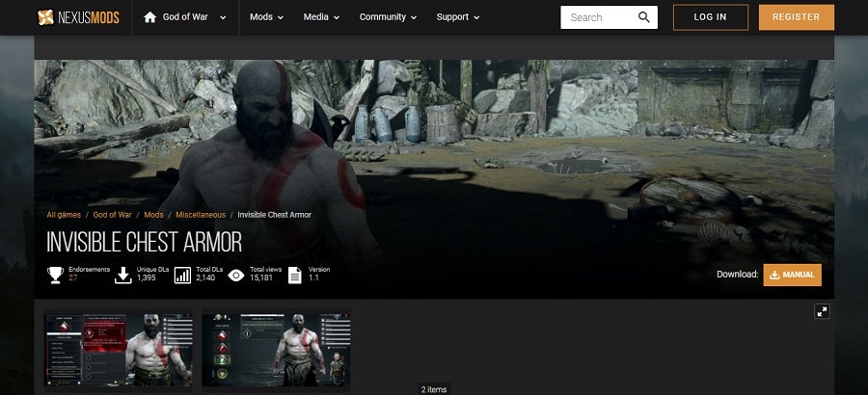Expand the gallery with fullscreen icon
This screenshot has height=395, width=868.
tap(822, 311)
